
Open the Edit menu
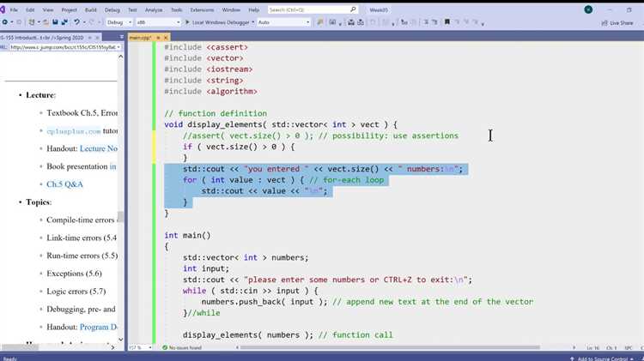pos(30,9)
